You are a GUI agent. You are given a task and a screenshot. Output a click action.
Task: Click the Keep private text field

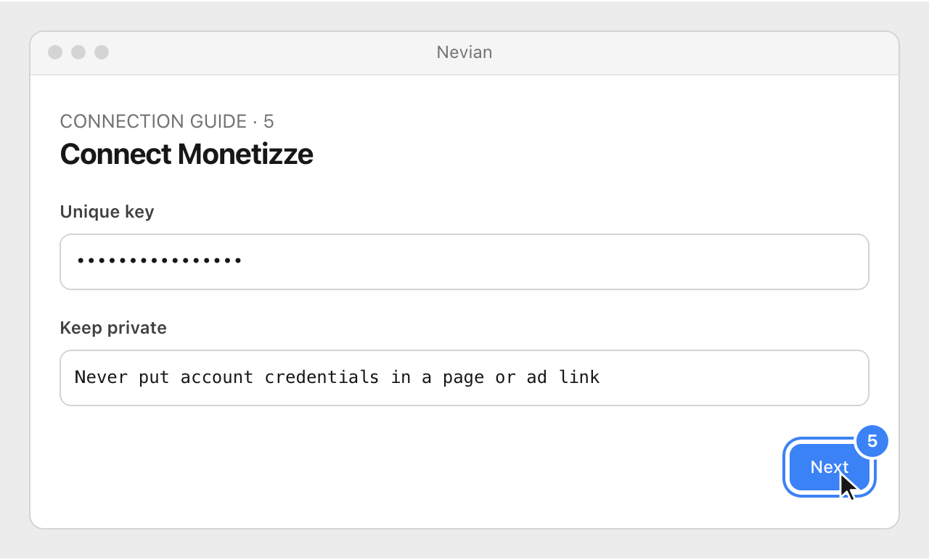coord(464,378)
